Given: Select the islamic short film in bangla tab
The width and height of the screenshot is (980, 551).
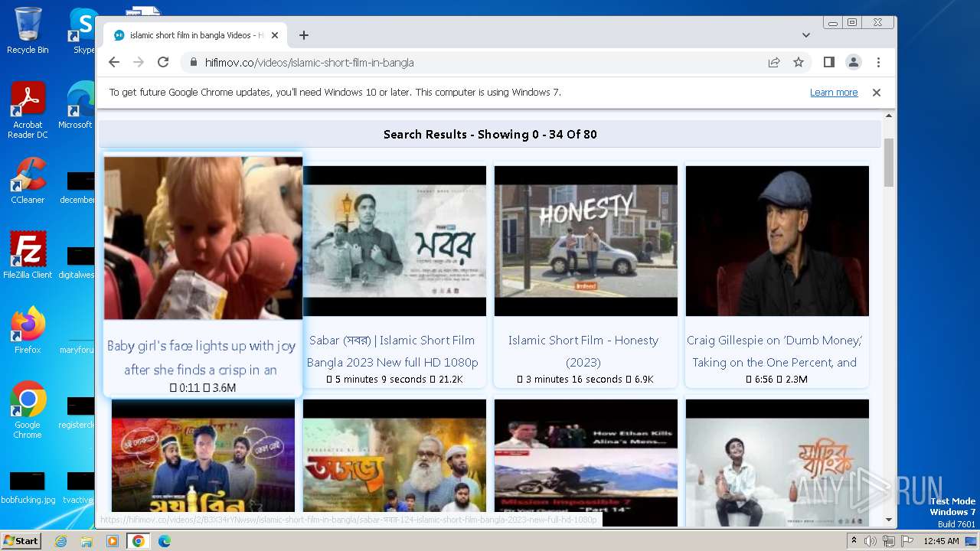Looking at the screenshot, I should pos(195,35).
